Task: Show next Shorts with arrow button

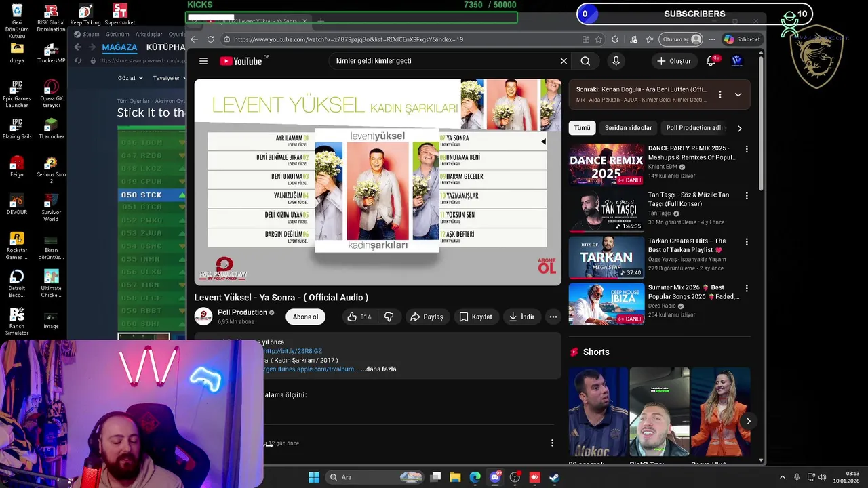Action: click(x=748, y=421)
